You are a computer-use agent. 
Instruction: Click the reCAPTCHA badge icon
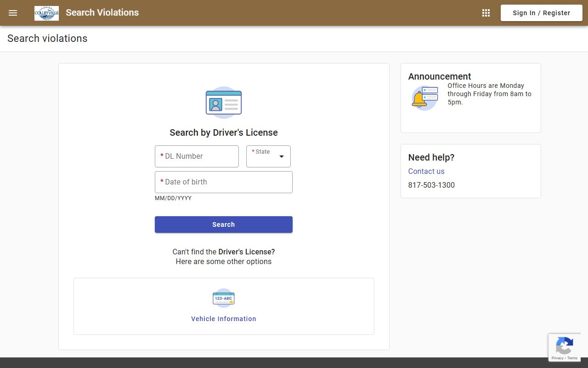coord(564,346)
